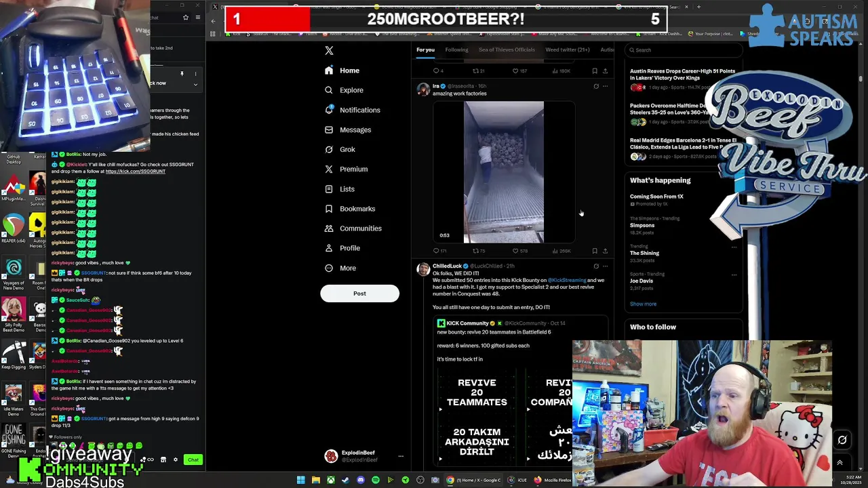Viewport: 868px width, 488px height.
Task: Open chat settings gear icon
Action: (x=176, y=460)
